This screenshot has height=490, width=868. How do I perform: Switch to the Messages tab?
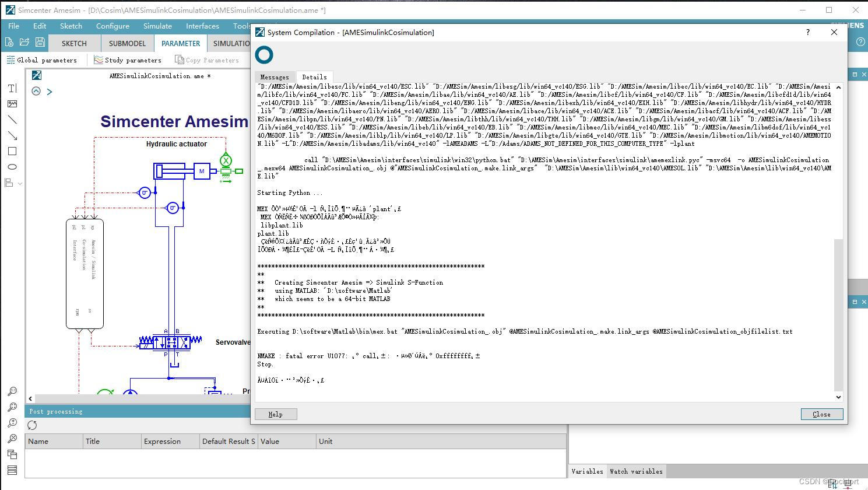pyautogui.click(x=274, y=76)
